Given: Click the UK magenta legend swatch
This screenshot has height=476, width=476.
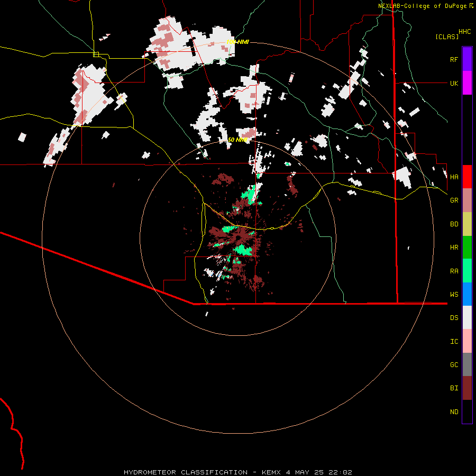Looking at the screenshot, I should [x=467, y=83].
